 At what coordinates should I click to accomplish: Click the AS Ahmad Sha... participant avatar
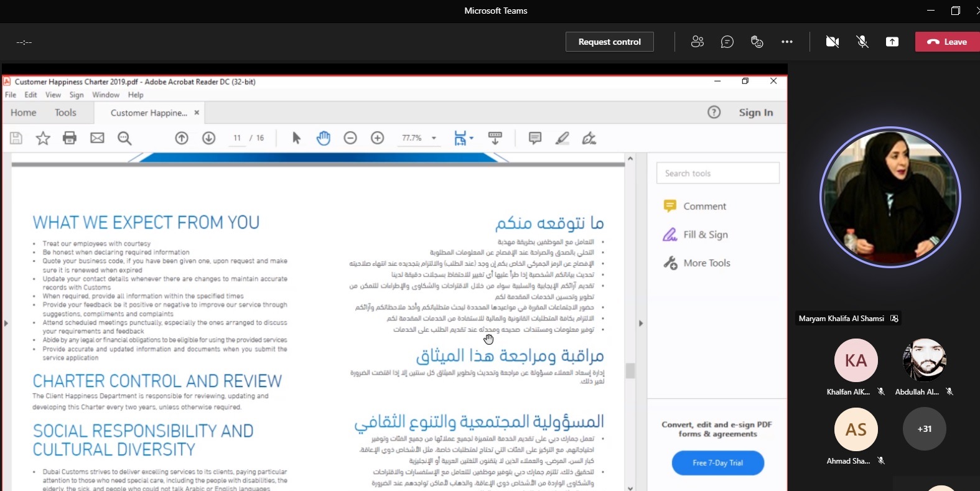click(856, 429)
